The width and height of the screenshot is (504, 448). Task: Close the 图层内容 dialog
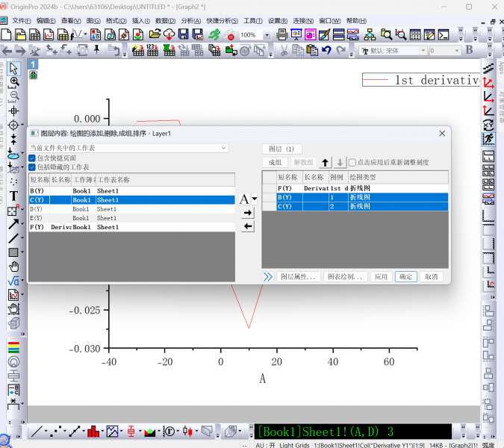pos(442,134)
